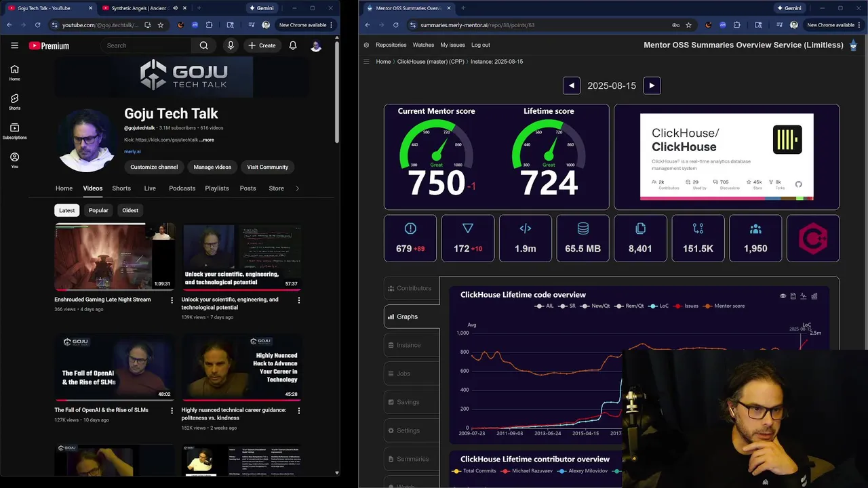Click the 65.5 MB database card
868x488 pixels.
pos(583,239)
